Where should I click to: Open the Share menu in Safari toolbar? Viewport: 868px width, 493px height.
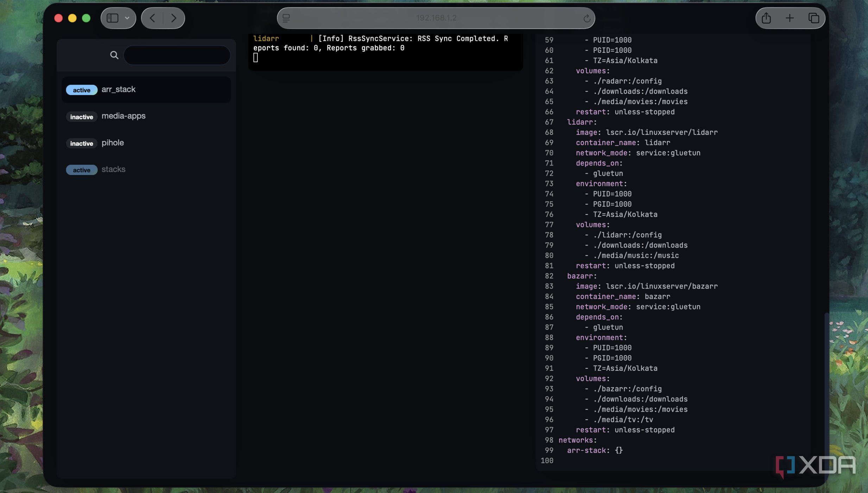[x=766, y=18]
